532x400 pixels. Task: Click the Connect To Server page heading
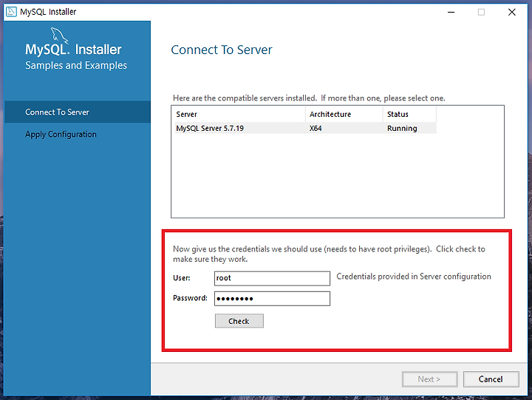(x=222, y=50)
